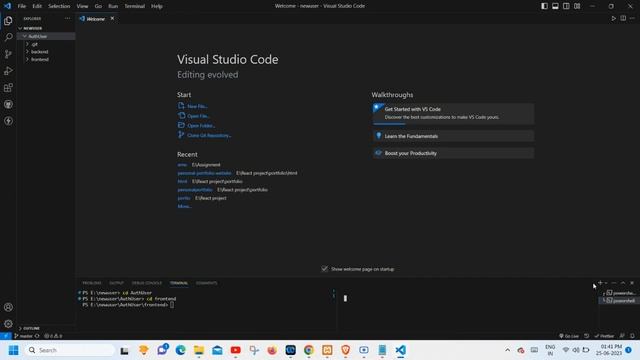Open editor More Actions ellipsis
Viewport: 640px width, 360px height.
632,18
